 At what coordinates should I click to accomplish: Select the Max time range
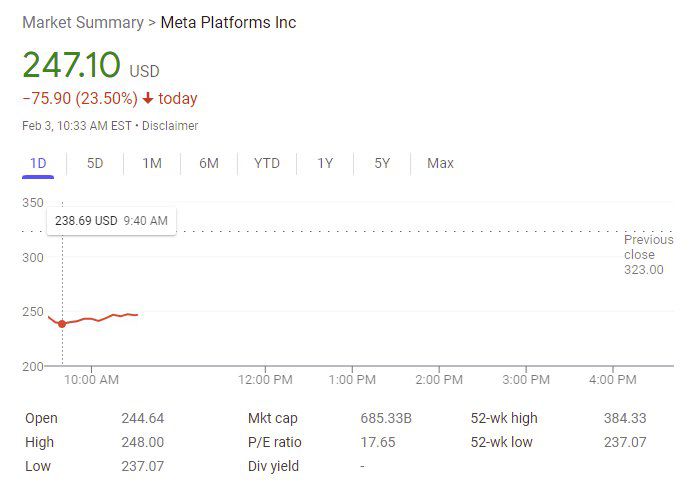click(440, 163)
